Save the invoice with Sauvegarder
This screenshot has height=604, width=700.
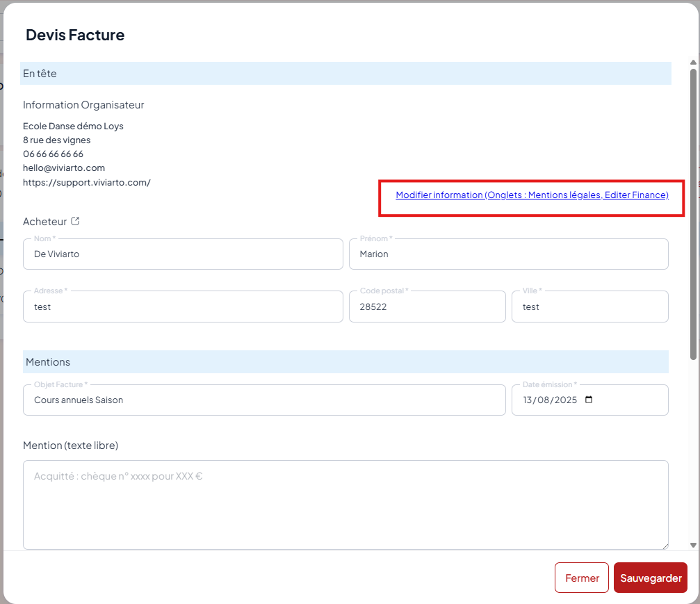click(650, 578)
